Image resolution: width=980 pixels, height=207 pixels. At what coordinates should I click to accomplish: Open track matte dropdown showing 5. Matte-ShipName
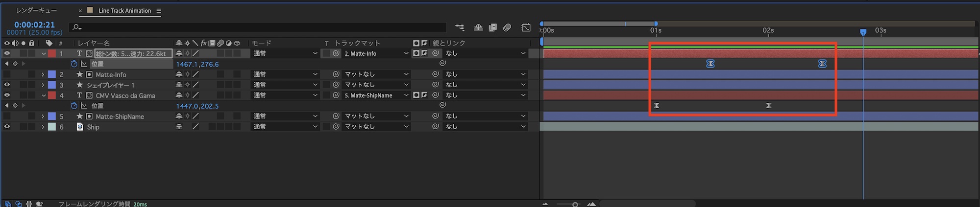pyautogui.click(x=376, y=95)
